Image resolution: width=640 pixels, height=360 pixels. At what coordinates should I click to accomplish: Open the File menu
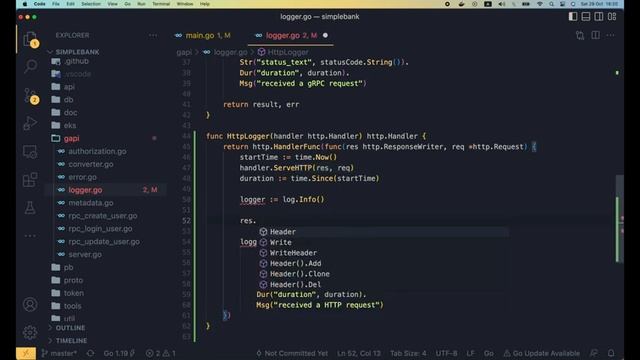click(x=56, y=4)
